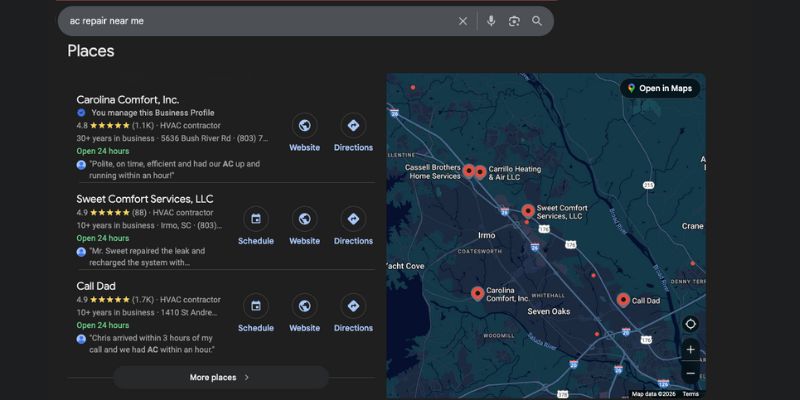The width and height of the screenshot is (800, 400).
Task: Select the Carrillo Heating & Air LLC pin
Action: click(481, 172)
